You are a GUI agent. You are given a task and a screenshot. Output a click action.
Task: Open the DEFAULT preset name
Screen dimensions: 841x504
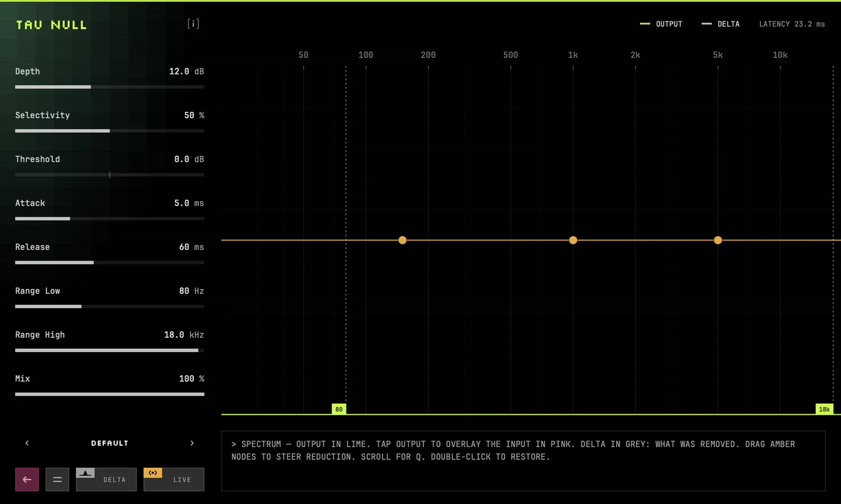point(110,443)
